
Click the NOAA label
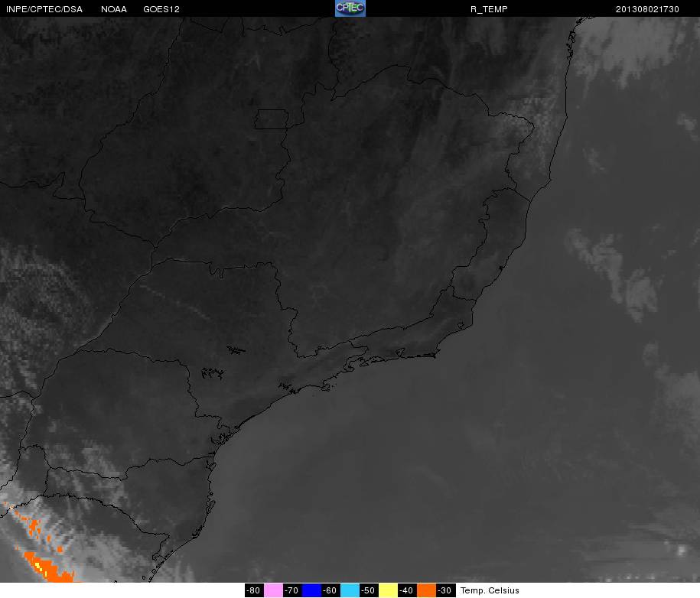click(114, 9)
